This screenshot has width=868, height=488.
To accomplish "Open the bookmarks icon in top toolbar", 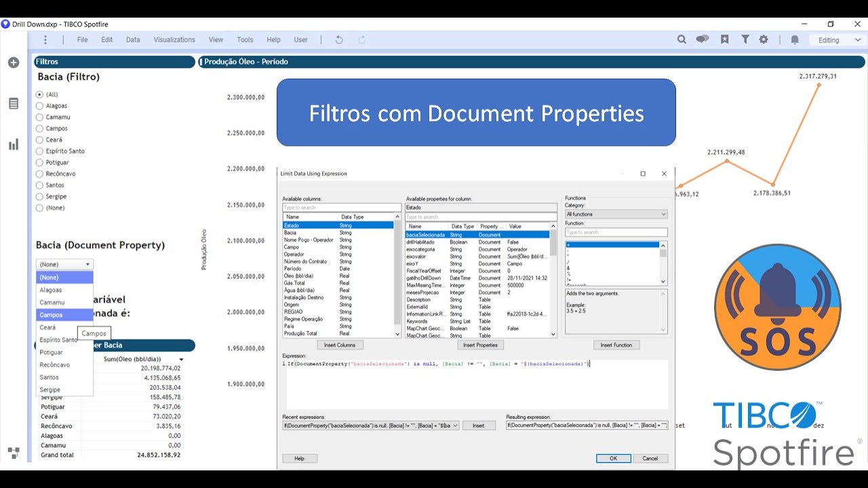I will coord(724,39).
